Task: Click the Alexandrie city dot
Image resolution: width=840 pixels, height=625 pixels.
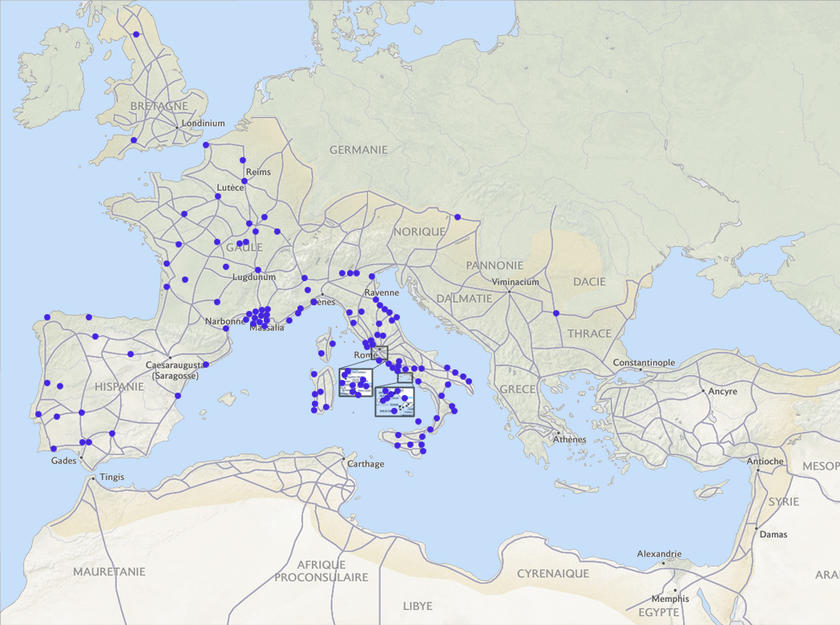Action: click(x=663, y=562)
